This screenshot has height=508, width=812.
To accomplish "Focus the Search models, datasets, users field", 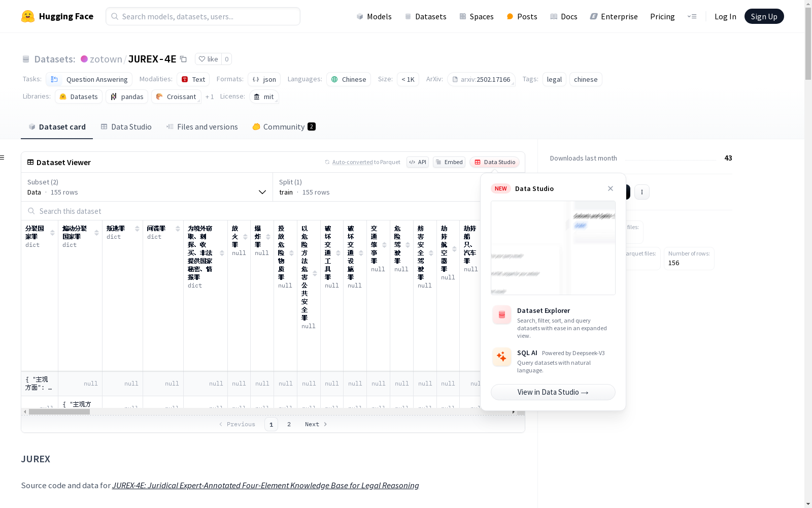I will [203, 16].
